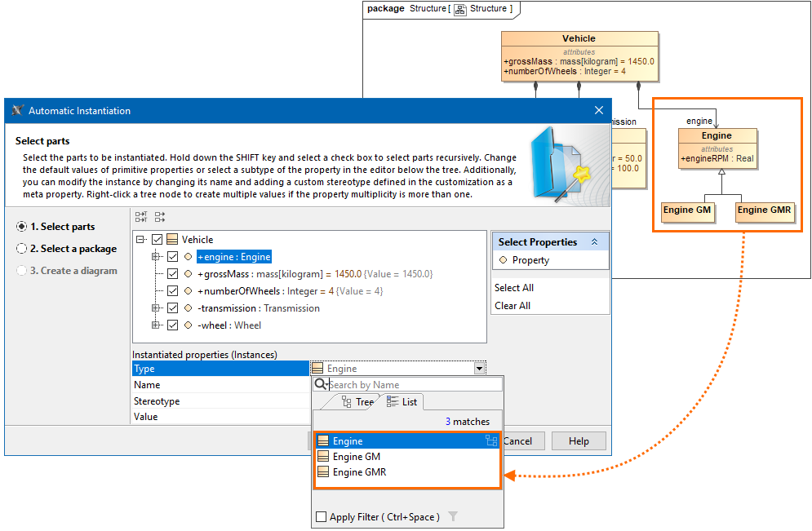Viewport: 812px width, 531px height.
Task: Click the Cancel button
Action: click(x=517, y=441)
